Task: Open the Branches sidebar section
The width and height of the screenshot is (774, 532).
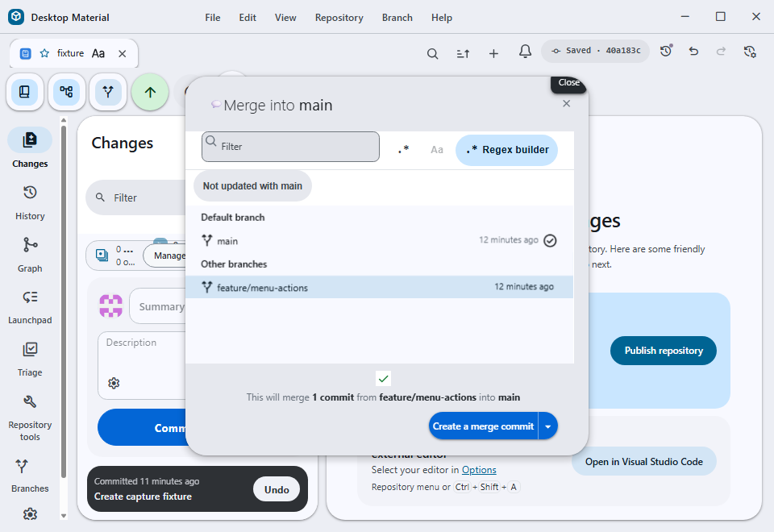Action: point(30,476)
